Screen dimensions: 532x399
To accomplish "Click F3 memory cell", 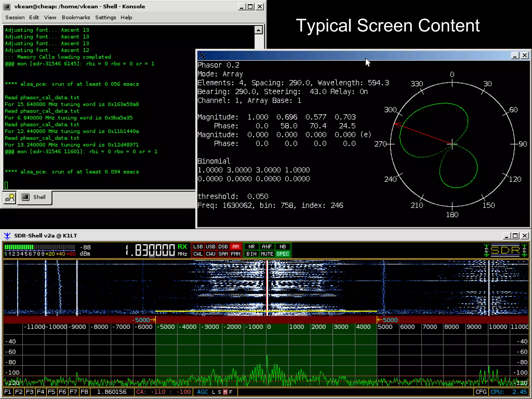I will click(x=30, y=392).
